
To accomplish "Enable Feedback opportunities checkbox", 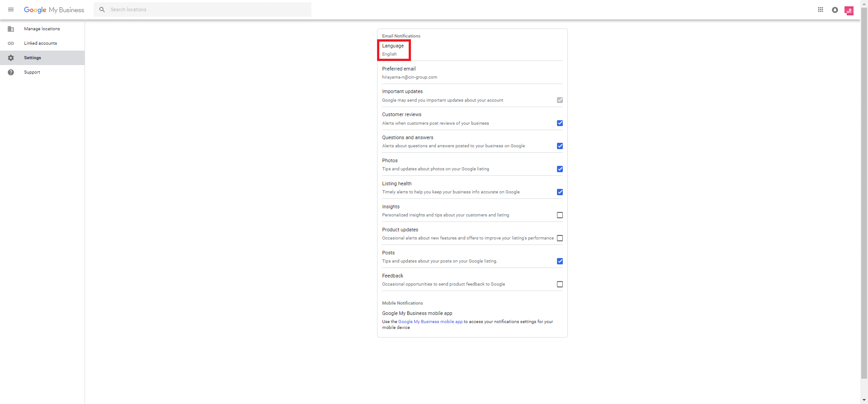I will pos(560,284).
